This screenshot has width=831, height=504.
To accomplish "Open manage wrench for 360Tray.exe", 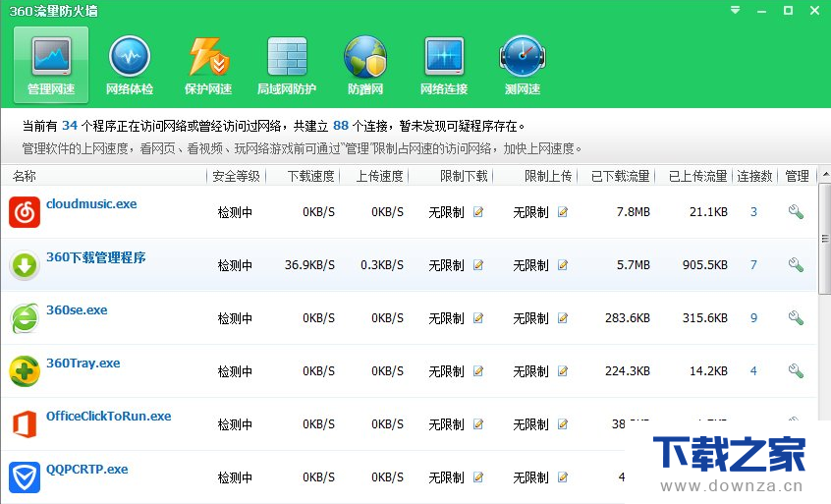I will pos(796,371).
